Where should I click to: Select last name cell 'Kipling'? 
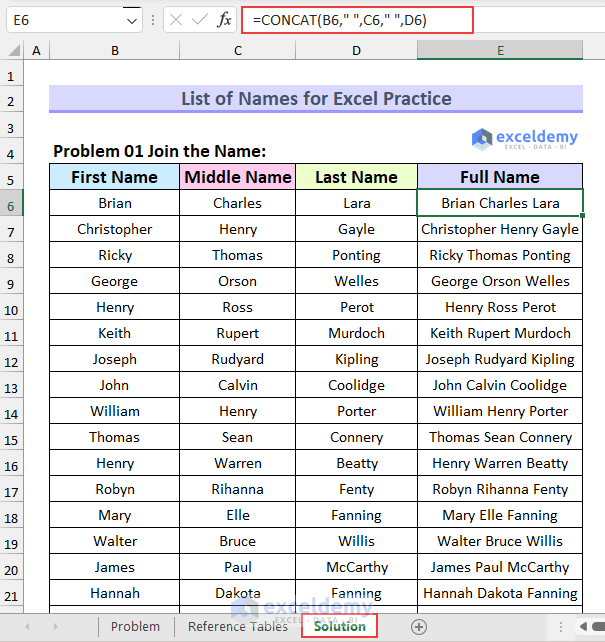pos(357,359)
